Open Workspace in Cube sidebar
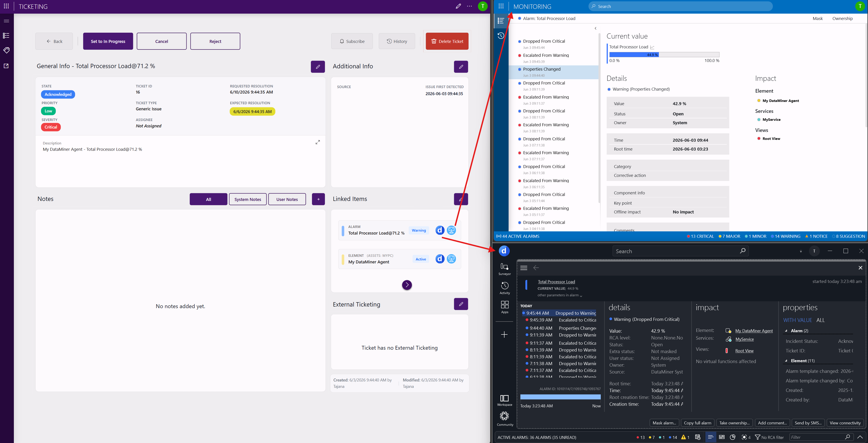The image size is (868, 443). (x=504, y=400)
